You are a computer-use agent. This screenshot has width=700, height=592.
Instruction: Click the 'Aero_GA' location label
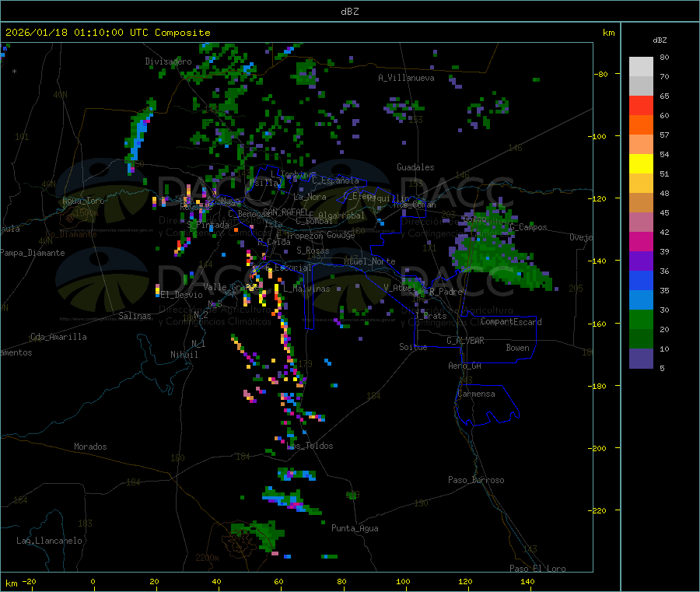(465, 366)
